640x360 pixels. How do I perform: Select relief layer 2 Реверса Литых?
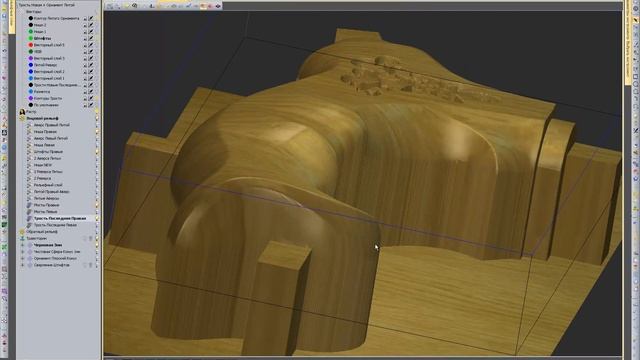point(48,171)
